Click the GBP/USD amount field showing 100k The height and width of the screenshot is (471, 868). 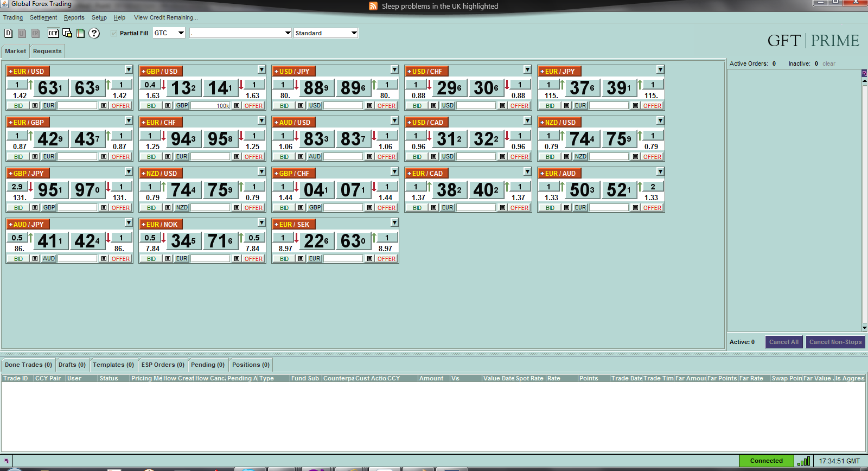(x=210, y=106)
